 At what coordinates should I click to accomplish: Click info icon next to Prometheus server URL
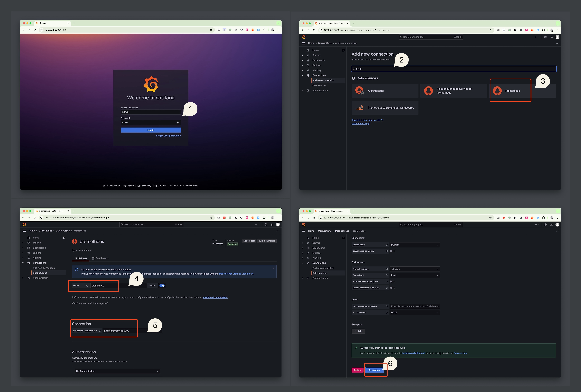tap(100, 331)
